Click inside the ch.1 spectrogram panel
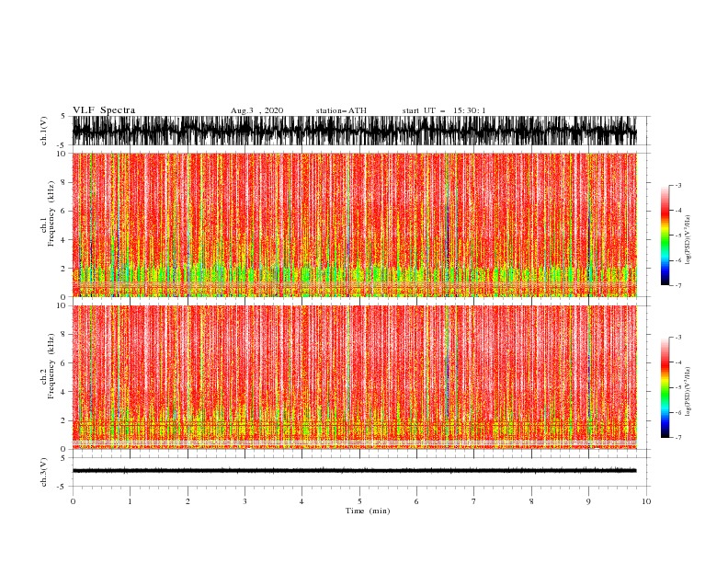This screenshot has width=728, height=563. [354, 224]
